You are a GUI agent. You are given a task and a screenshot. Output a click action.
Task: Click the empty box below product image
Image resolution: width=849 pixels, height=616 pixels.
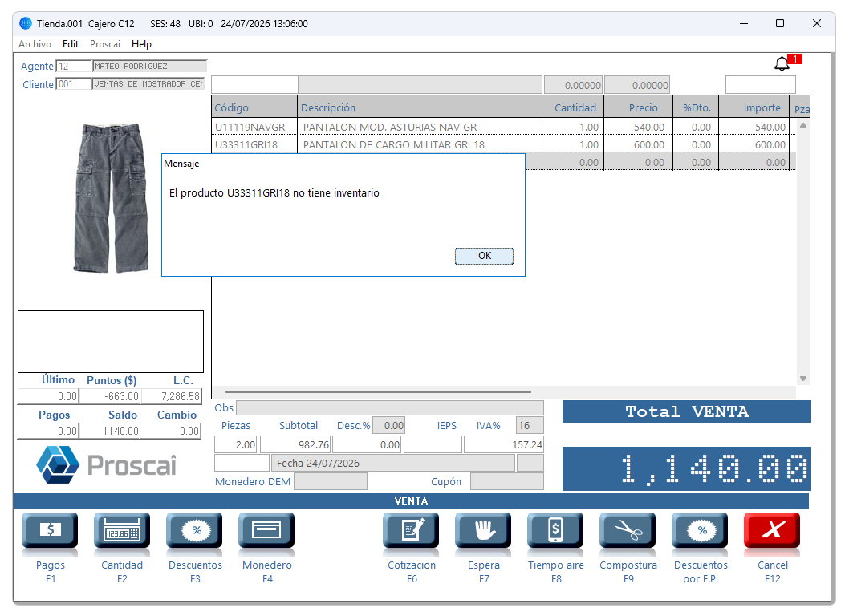tap(111, 342)
